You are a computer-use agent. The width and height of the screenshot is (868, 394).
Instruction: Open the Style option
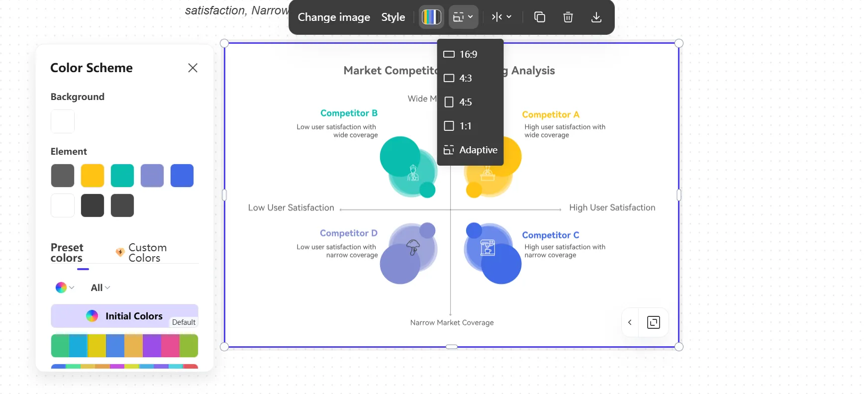[393, 17]
